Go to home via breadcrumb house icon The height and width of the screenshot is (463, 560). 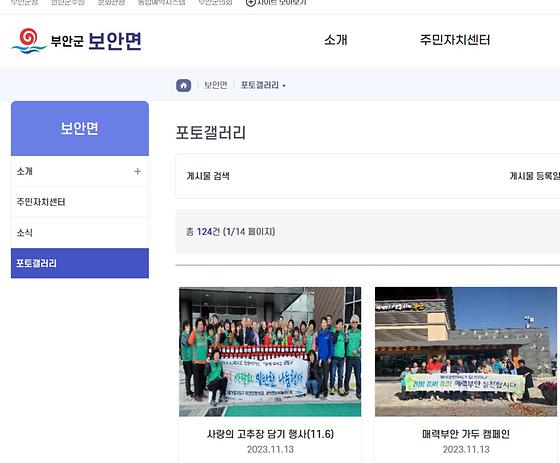(x=184, y=85)
